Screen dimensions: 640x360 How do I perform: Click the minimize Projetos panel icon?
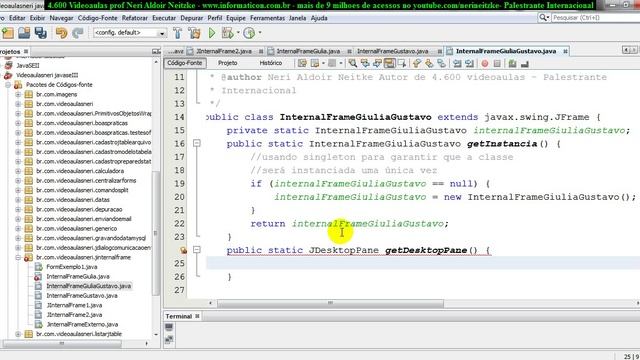(156, 51)
